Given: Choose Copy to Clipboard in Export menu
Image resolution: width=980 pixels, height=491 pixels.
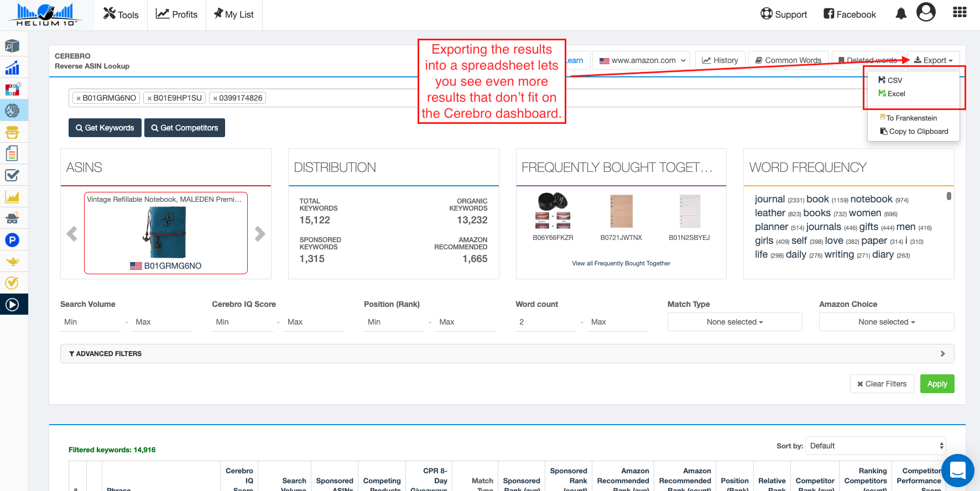Looking at the screenshot, I should click(x=918, y=132).
